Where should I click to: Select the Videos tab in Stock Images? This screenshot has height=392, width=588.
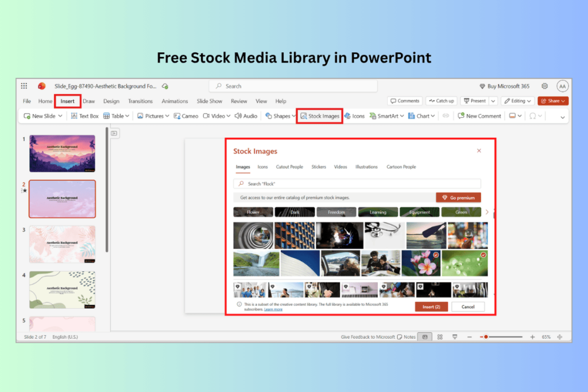point(341,167)
